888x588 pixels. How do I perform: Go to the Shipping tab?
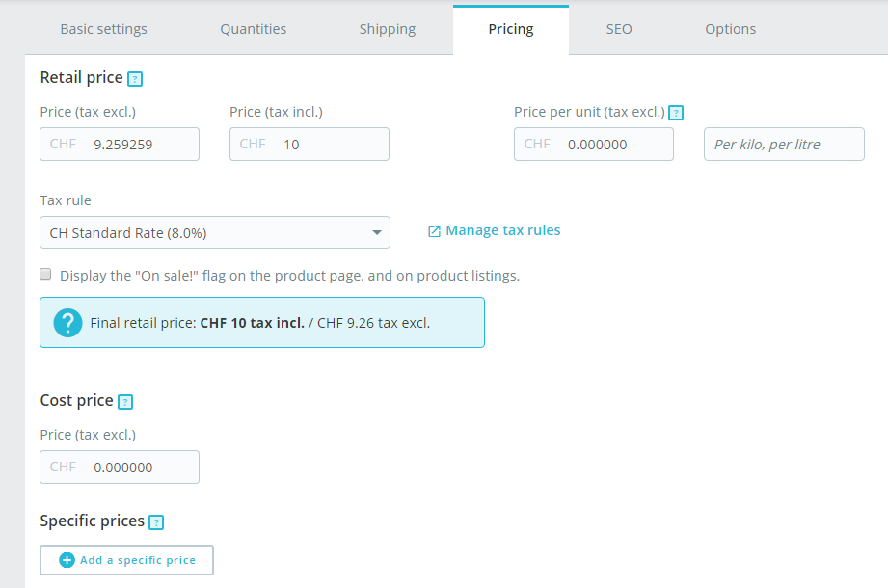click(388, 29)
